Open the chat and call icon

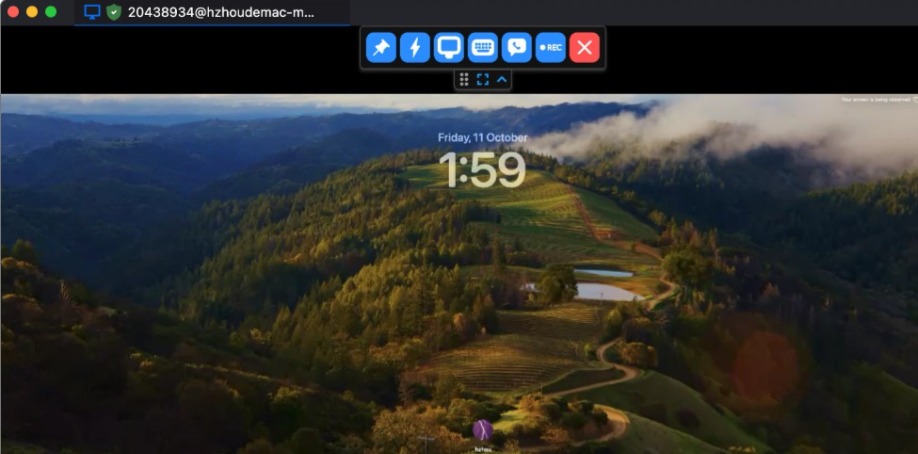[517, 47]
